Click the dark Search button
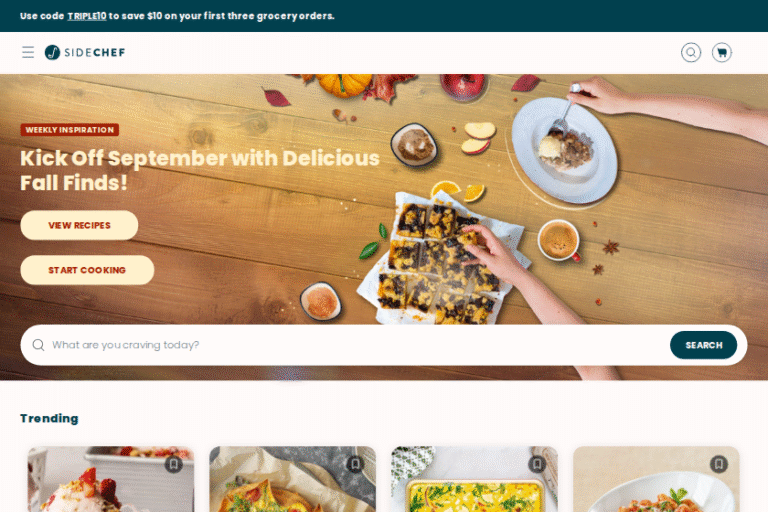 pos(703,345)
